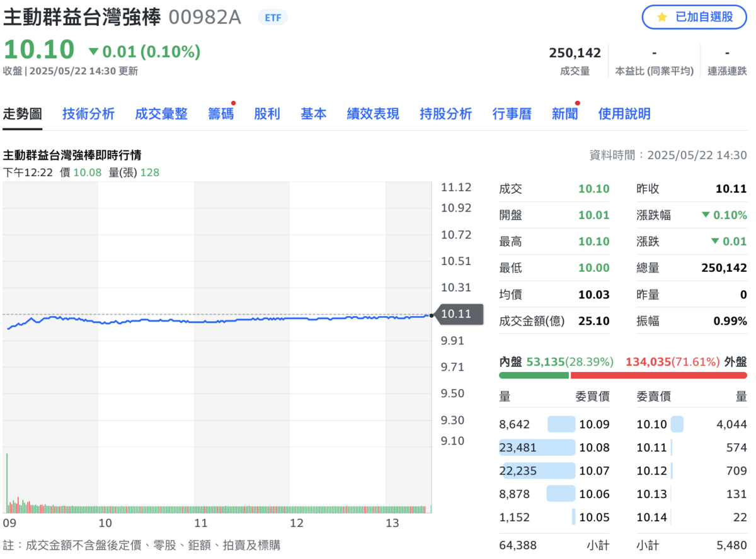This screenshot has height=559, width=756.
Task: Click the 已加自選股 button
Action: (x=694, y=18)
